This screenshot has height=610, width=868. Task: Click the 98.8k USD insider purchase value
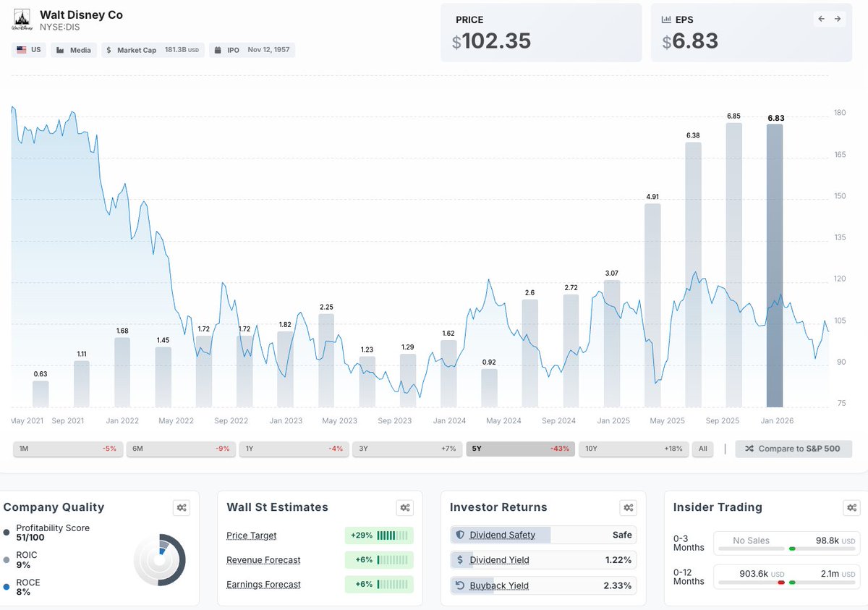(x=835, y=541)
